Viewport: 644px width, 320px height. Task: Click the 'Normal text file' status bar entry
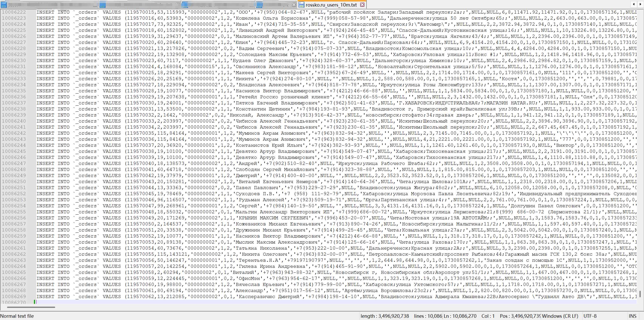(x=17, y=316)
